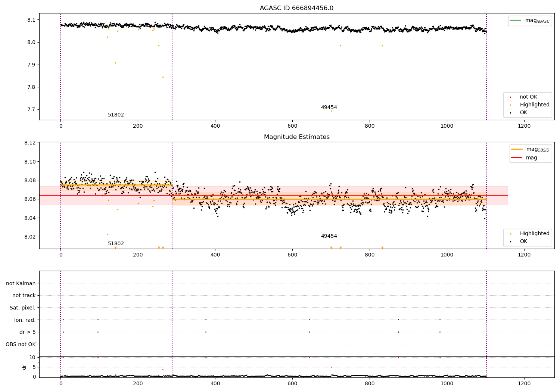The image size is (560, 392).
Task: Click the lowest orange outlier point below '49454' in top plot
Action: point(331,111)
